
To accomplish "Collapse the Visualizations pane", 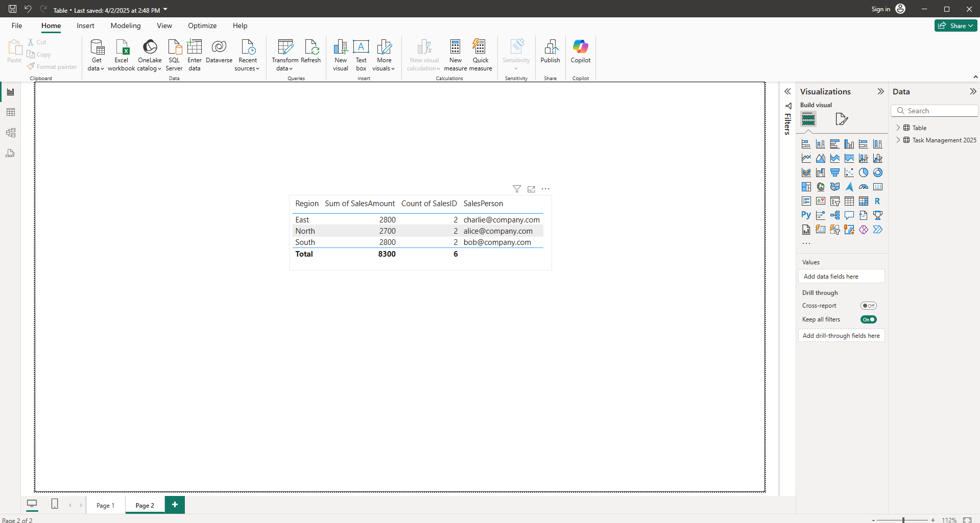I will 880,92.
